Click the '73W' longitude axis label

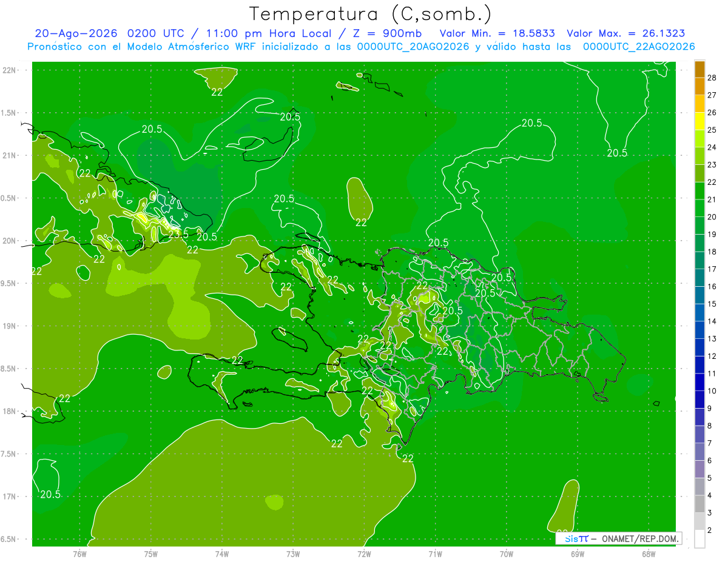293,554
